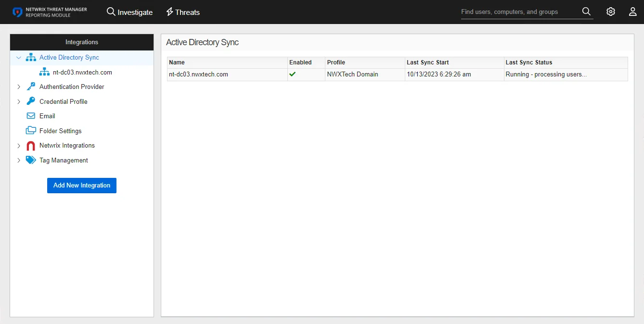Click the Folder Settings folder icon

(x=31, y=130)
